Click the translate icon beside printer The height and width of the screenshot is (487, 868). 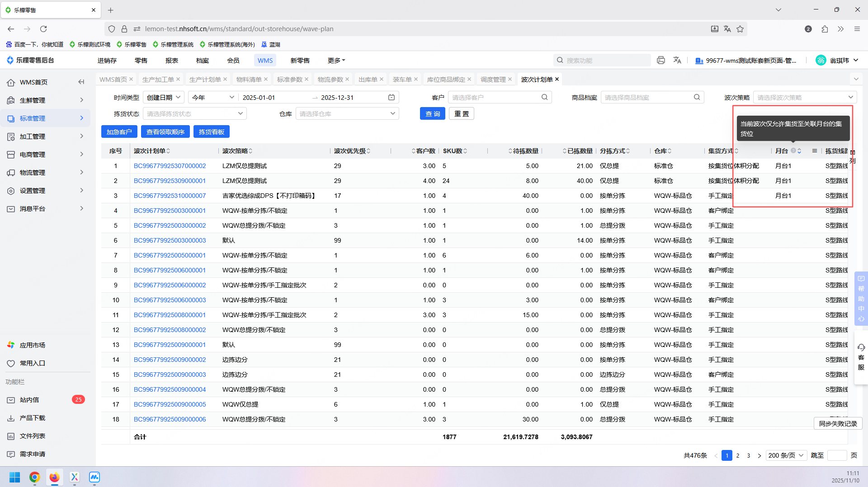point(677,60)
